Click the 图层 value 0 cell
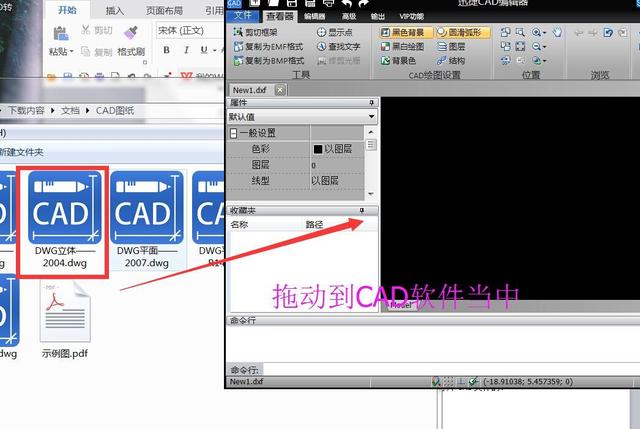Image resolution: width=640 pixels, height=429 pixels. (x=337, y=165)
